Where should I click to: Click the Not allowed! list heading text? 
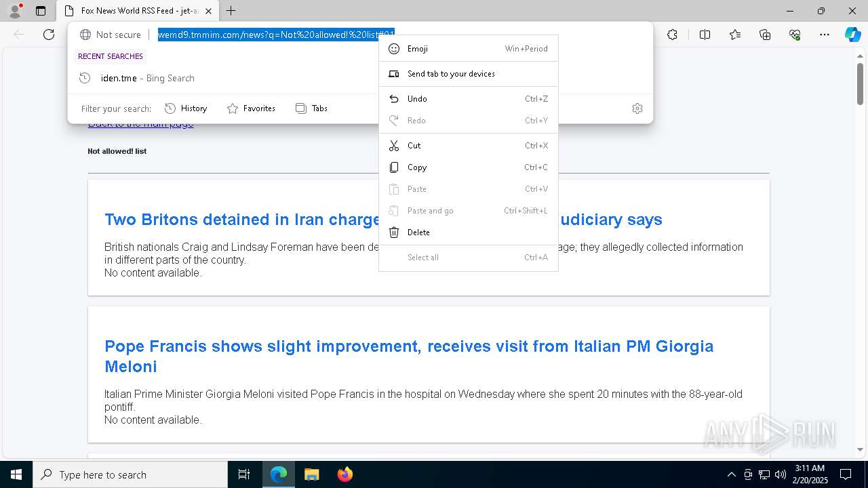point(117,151)
